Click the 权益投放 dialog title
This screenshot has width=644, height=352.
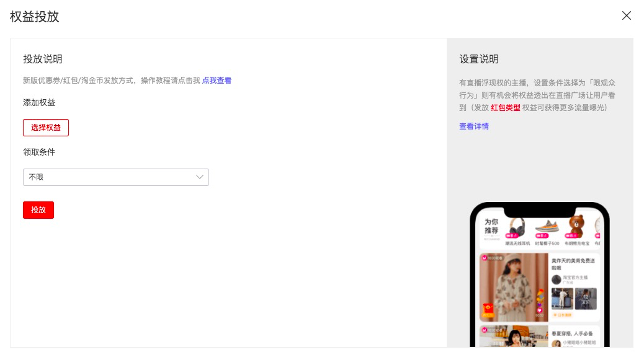click(x=35, y=16)
